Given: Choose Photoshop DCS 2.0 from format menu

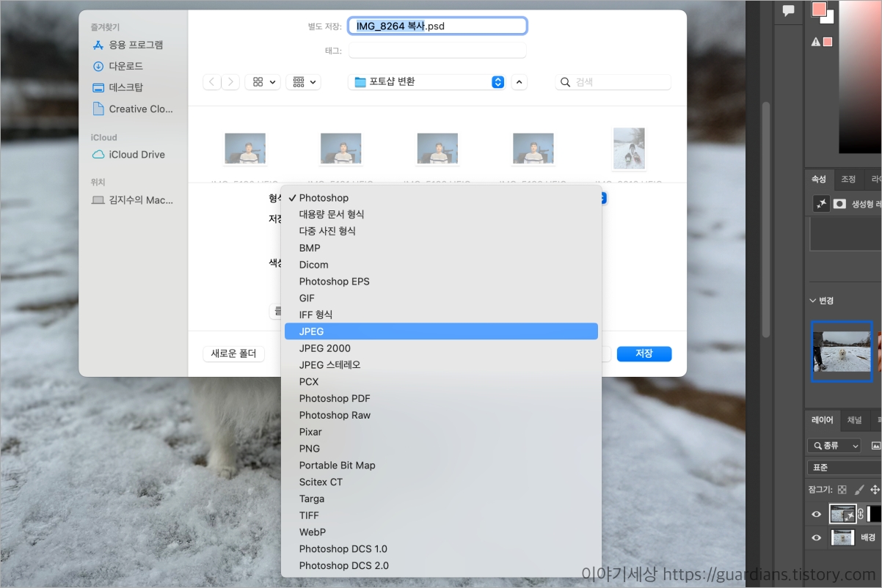Looking at the screenshot, I should click(x=441, y=565).
